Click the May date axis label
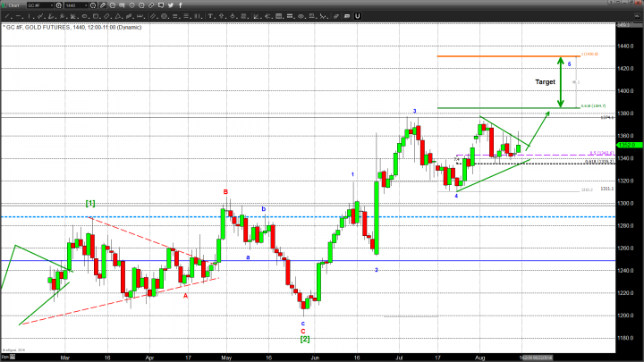644x362 pixels. pos(226,358)
